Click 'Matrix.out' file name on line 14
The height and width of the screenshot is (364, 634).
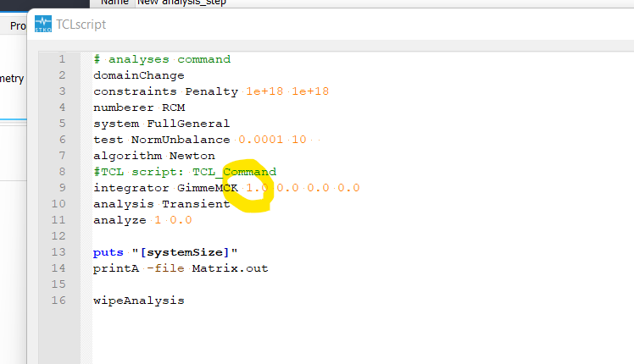230,268
